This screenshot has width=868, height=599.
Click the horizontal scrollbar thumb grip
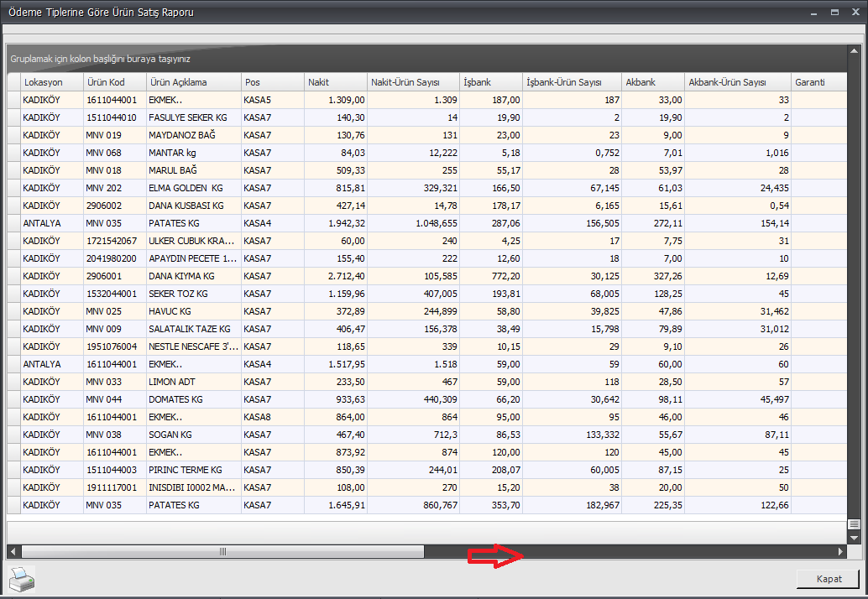[x=222, y=551]
